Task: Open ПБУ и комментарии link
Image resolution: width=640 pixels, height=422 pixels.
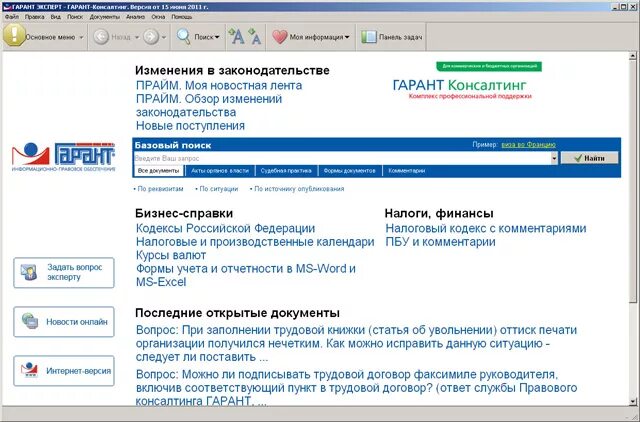Action: tap(440, 242)
